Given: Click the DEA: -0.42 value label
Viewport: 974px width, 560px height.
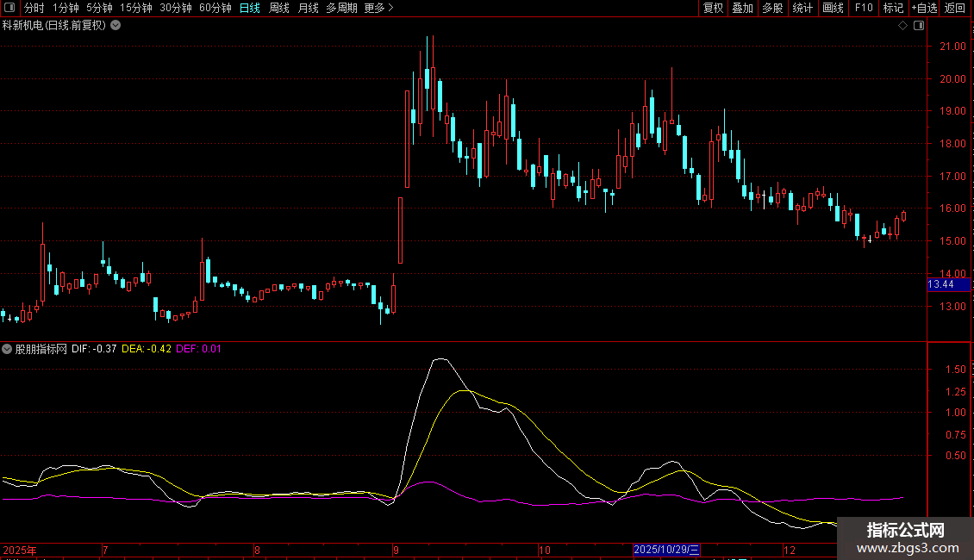Looking at the screenshot, I should click(x=147, y=349).
